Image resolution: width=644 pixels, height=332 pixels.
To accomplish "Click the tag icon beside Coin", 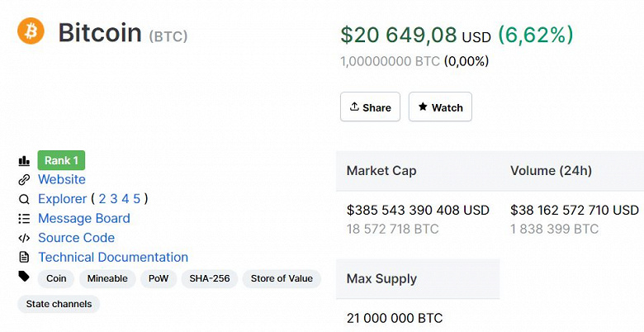I will (24, 277).
